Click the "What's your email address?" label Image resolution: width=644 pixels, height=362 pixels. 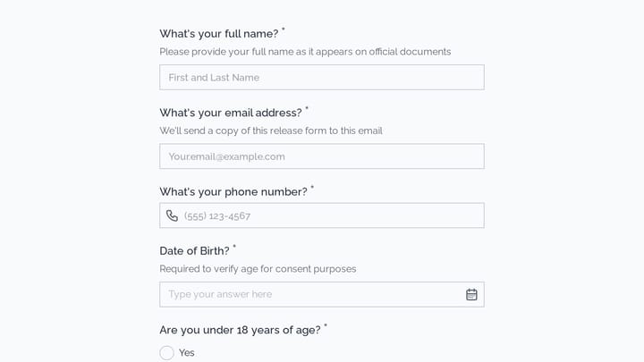click(x=231, y=113)
